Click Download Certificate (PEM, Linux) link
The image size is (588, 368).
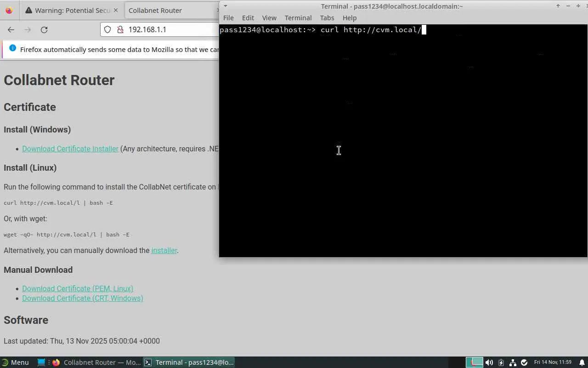coord(78,288)
